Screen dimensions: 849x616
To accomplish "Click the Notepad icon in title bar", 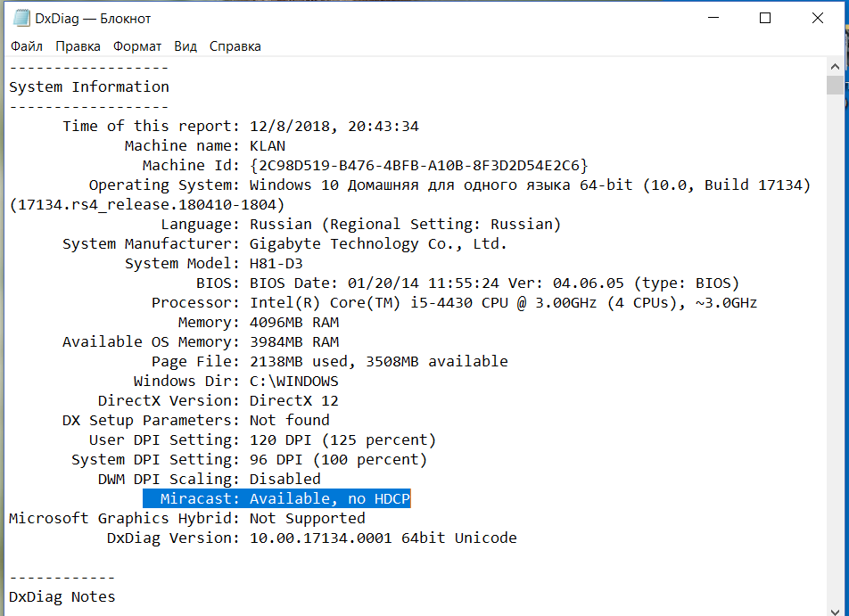I will click(x=21, y=18).
